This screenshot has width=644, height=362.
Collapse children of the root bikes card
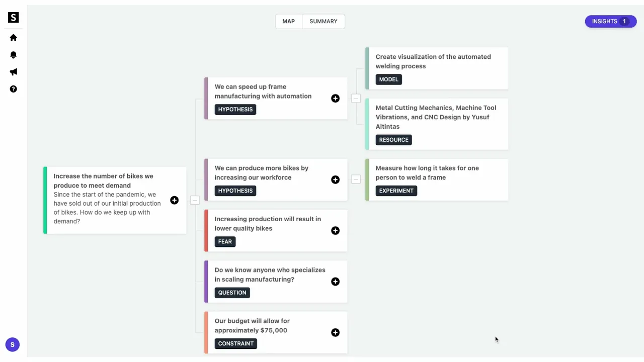pyautogui.click(x=195, y=200)
